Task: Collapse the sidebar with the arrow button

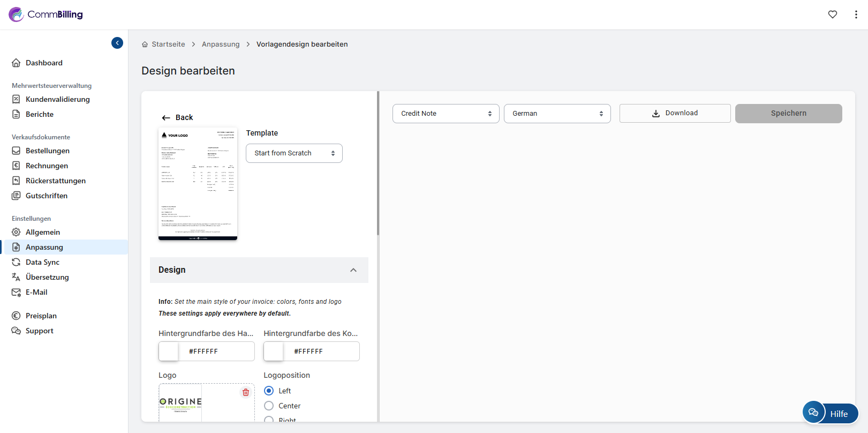Action: [117, 43]
